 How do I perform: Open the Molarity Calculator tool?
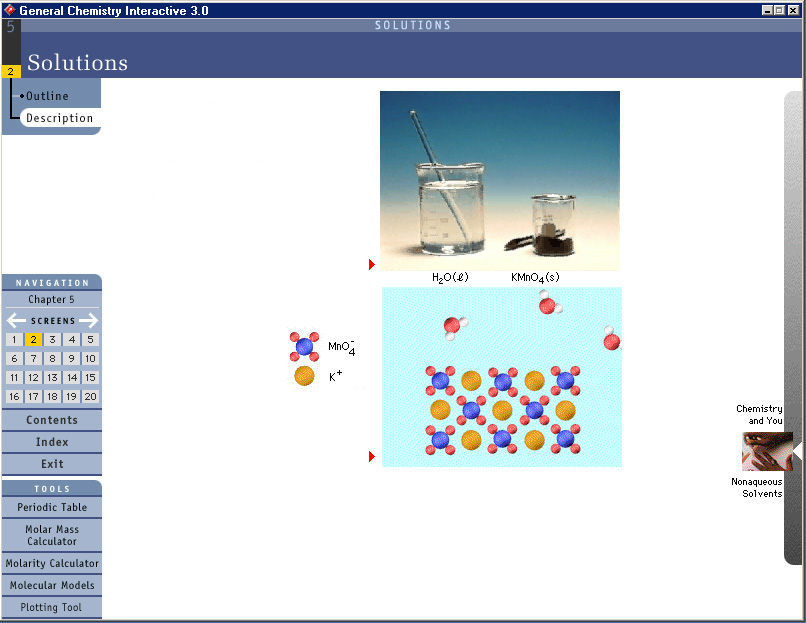coord(52,563)
